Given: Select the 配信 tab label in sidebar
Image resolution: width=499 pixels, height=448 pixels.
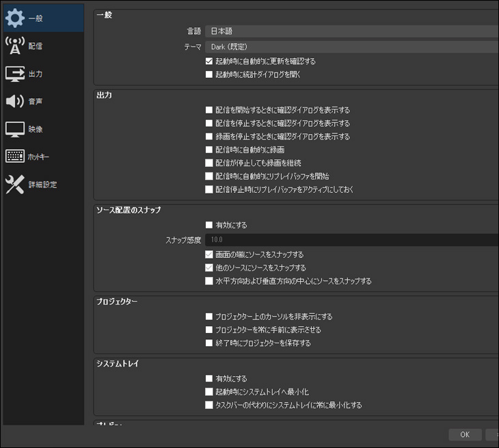Looking at the screenshot, I should pos(36,47).
